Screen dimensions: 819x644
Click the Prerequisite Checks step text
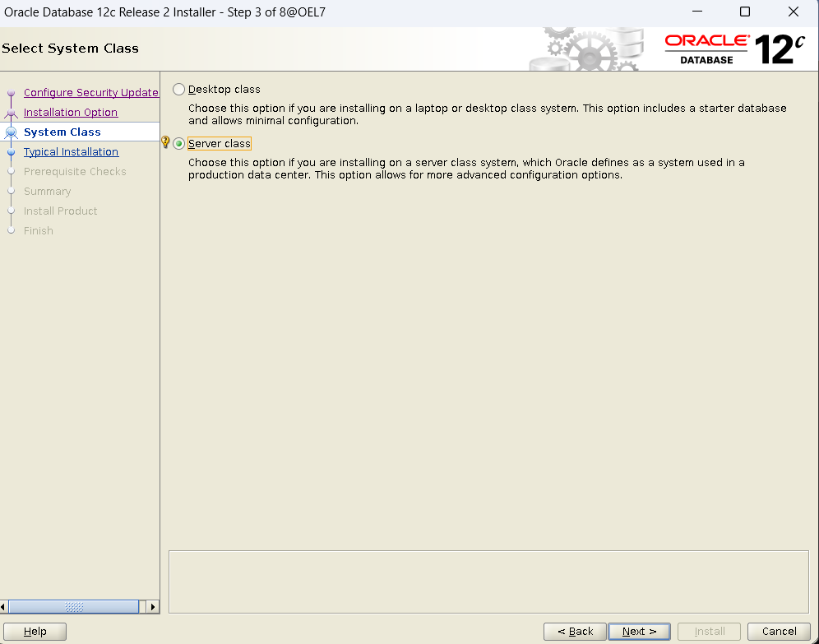click(75, 172)
